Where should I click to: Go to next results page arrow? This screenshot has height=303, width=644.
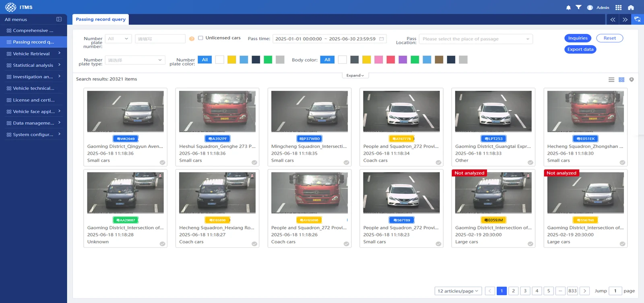click(x=585, y=291)
